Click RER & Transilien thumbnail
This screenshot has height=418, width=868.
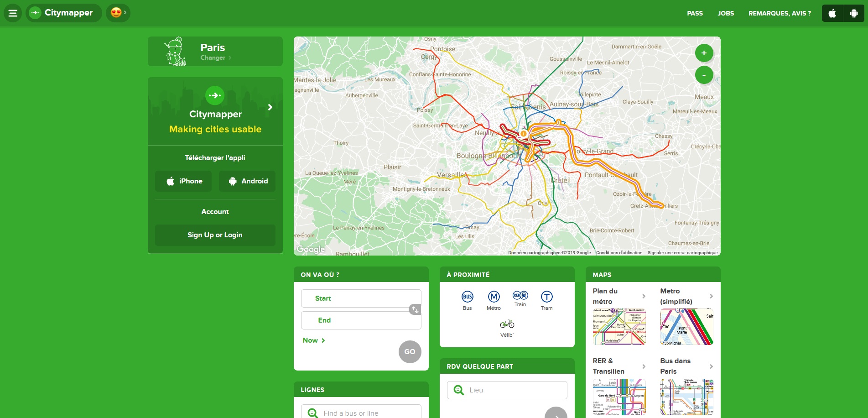619,397
